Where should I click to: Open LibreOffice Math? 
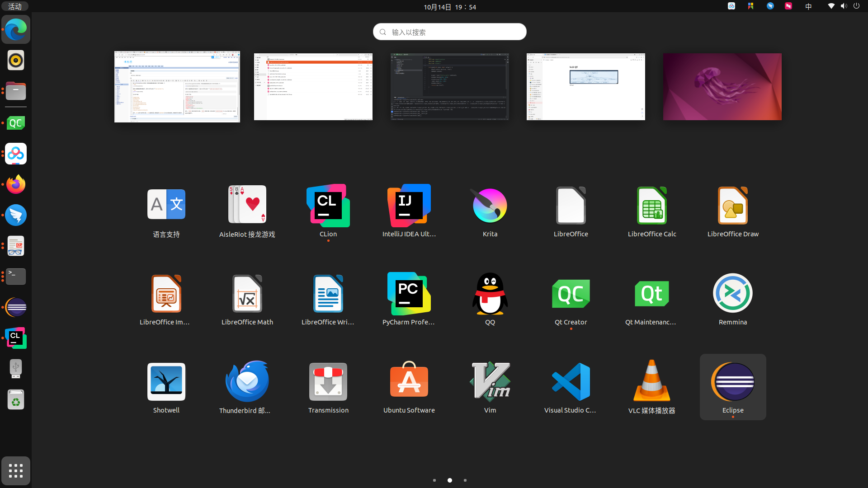(x=247, y=299)
